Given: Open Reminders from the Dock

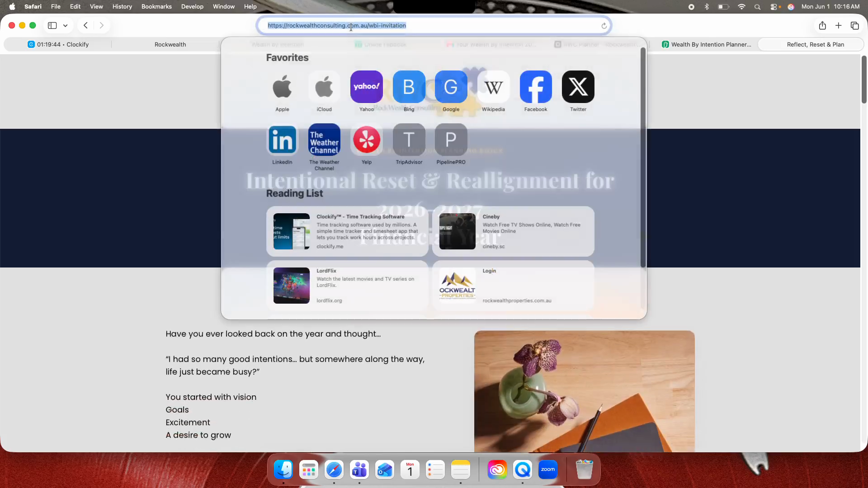Looking at the screenshot, I should point(435,470).
